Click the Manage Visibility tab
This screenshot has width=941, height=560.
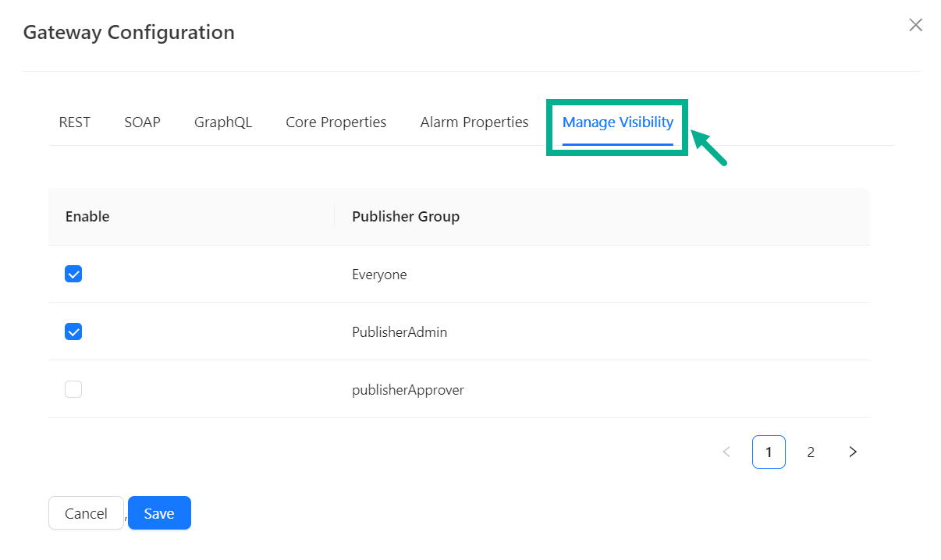coord(617,122)
